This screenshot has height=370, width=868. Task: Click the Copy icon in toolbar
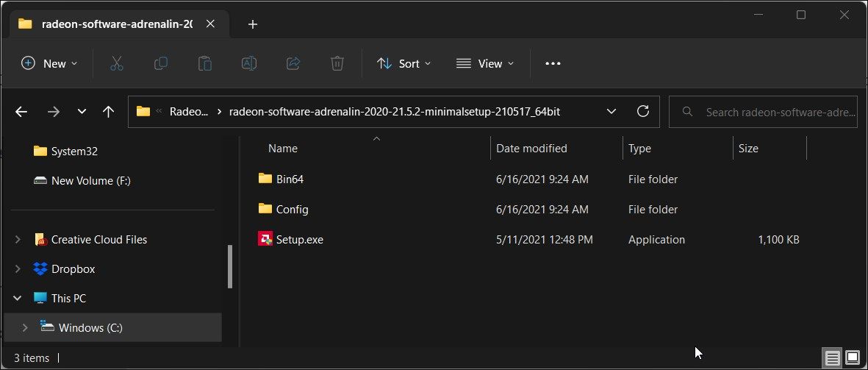point(160,64)
